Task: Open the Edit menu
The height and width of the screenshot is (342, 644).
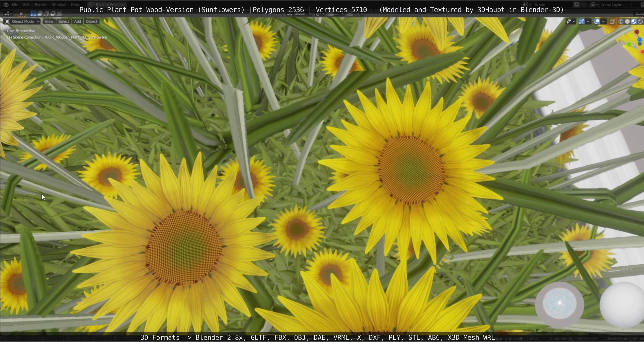Action: [27, 4]
